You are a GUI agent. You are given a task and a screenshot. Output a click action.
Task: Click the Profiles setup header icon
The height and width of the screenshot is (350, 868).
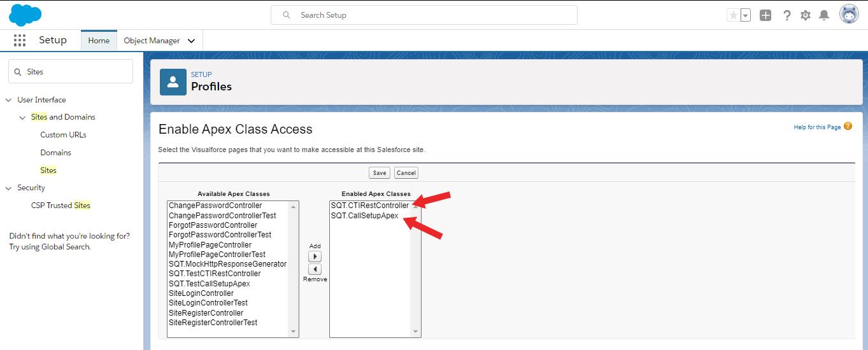[173, 81]
